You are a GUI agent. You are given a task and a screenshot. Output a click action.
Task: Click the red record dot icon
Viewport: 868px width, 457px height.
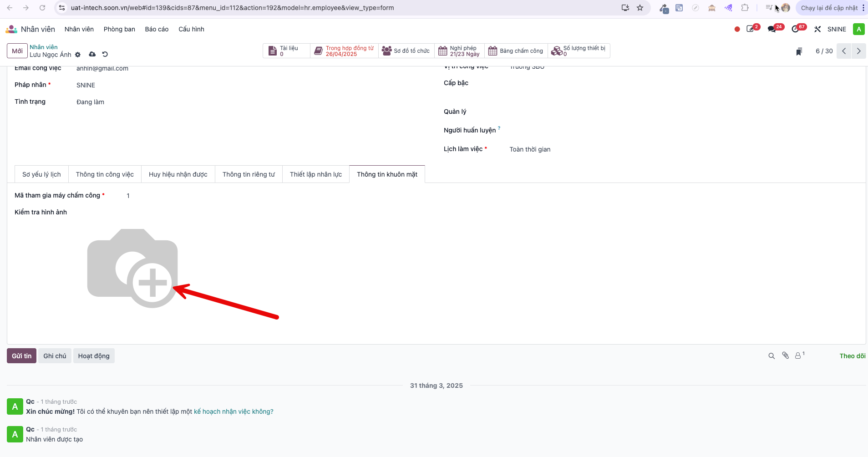737,29
